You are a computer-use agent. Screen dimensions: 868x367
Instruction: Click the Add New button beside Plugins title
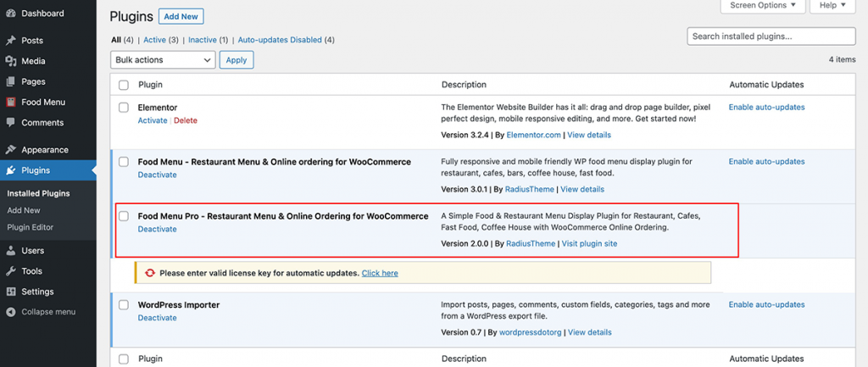point(181,16)
